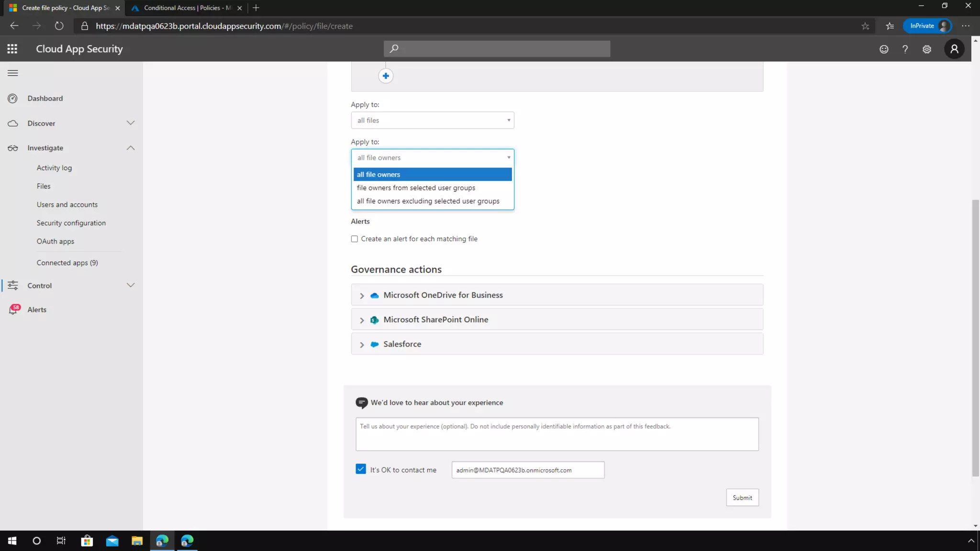This screenshot has width=980, height=551.
Task: Choose 'all file owners excluding selected user groups'
Action: 428,201
